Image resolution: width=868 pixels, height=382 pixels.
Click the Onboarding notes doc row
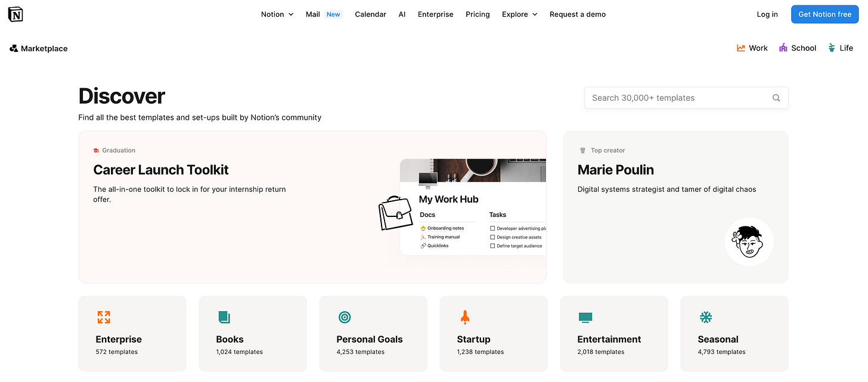[x=442, y=228]
